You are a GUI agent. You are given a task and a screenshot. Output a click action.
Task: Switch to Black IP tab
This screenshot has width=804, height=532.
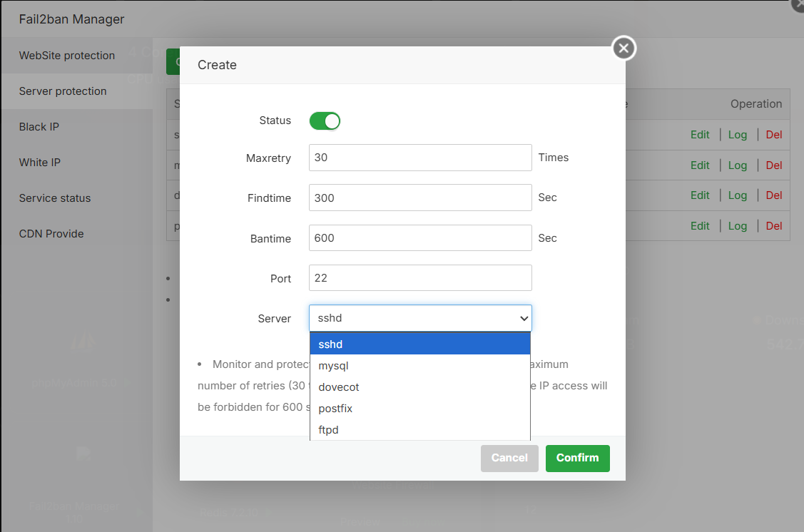pyautogui.click(x=39, y=127)
